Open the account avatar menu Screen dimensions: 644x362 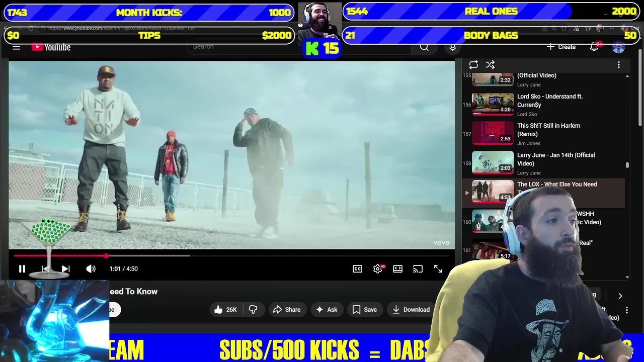(x=618, y=47)
